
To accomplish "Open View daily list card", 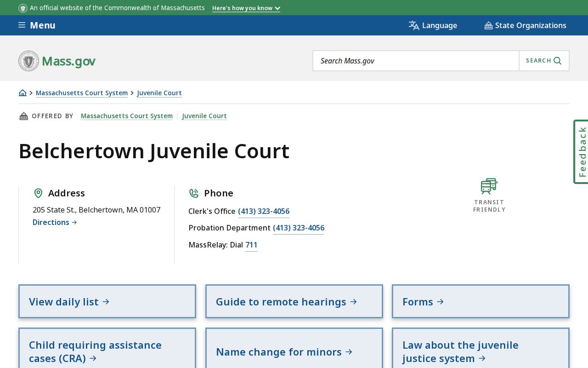I will point(107,301).
